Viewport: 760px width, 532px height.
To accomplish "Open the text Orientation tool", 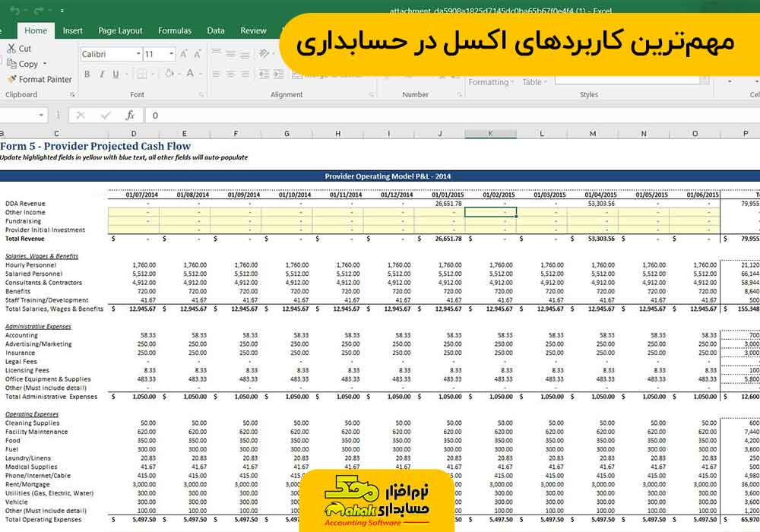I will click(264, 53).
